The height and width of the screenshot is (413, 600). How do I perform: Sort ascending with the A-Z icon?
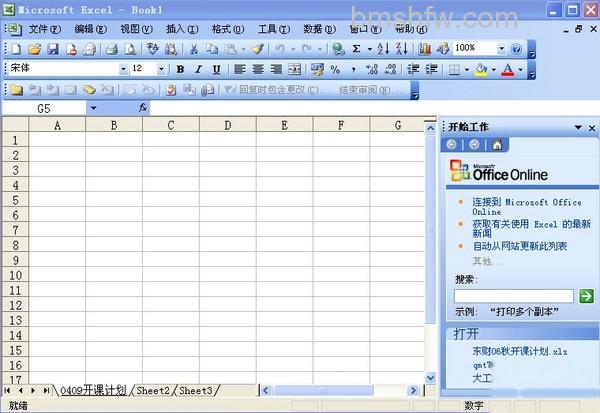383,49
